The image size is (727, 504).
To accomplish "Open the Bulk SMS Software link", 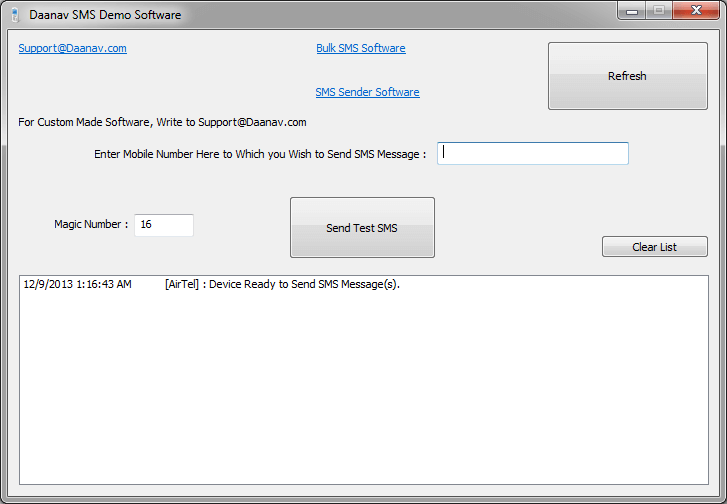I will pos(361,48).
